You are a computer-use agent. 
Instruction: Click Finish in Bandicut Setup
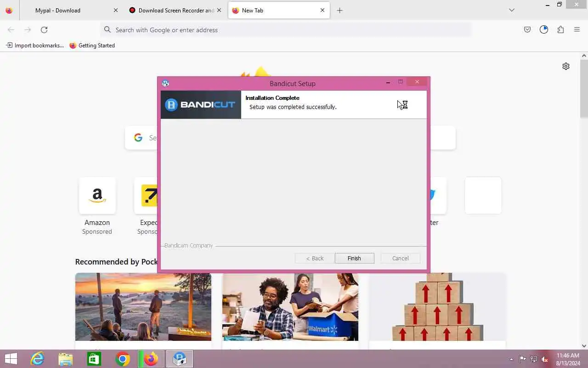354,258
